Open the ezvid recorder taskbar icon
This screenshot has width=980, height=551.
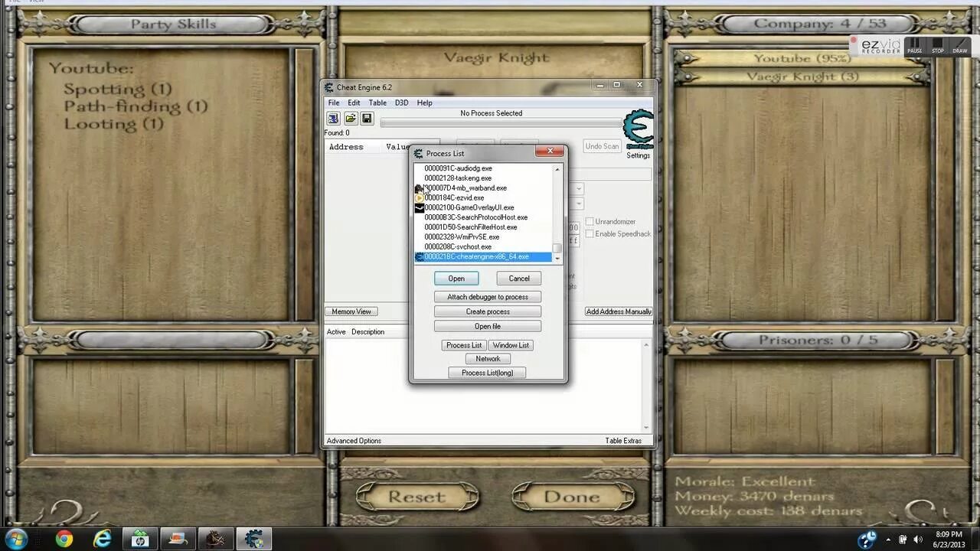(x=178, y=539)
